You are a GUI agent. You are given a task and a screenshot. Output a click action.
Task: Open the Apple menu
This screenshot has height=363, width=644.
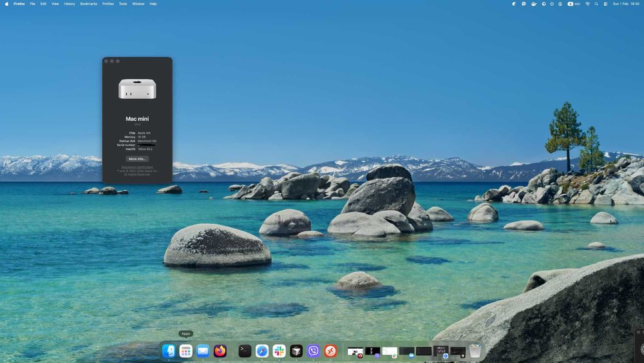pyautogui.click(x=6, y=4)
